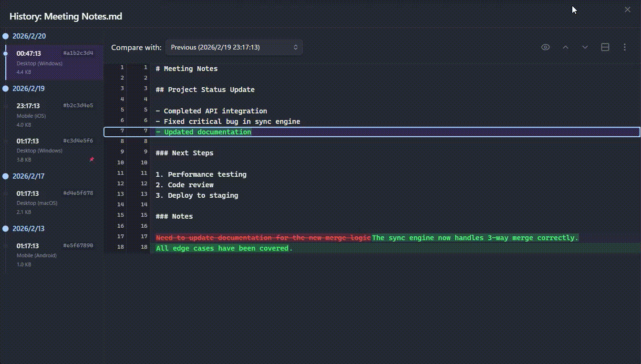This screenshot has height=364, width=641.
Task: Click the hash #a1b2c3d4
Action: (78, 53)
